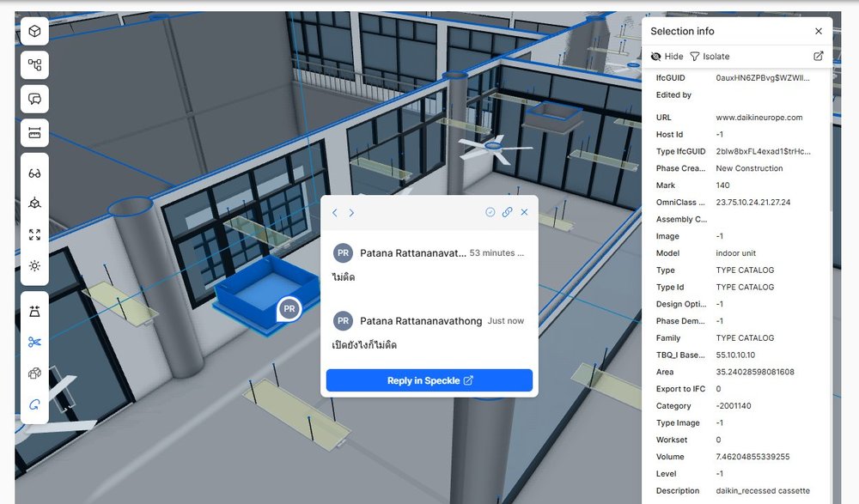Open the Discussions chat bubbles icon
859x504 pixels.
click(34, 99)
